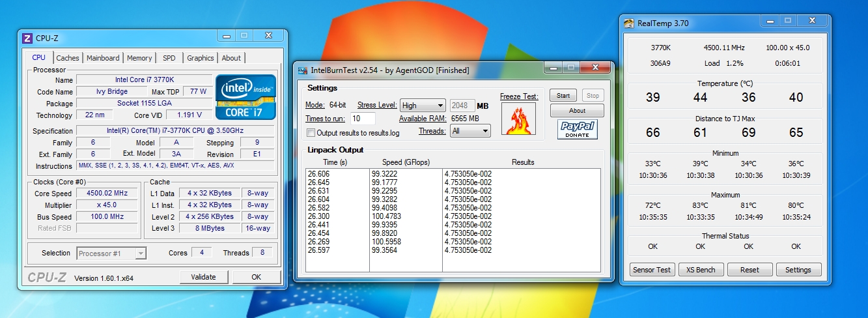Switch to the CPU tab in CPU-Z
868x318 pixels.
click(39, 57)
